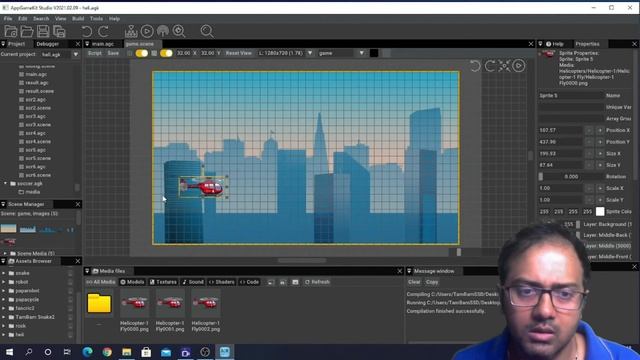Click the medium thumbnail view icon in Media files
This screenshot has width=640, height=360.
tap(282, 282)
